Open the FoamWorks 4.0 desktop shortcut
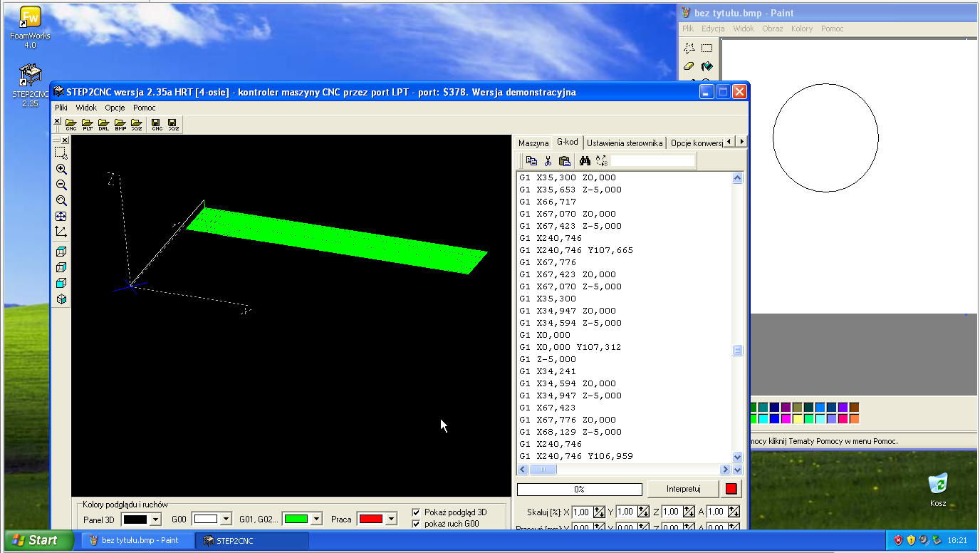980x553 pixels. [x=30, y=27]
